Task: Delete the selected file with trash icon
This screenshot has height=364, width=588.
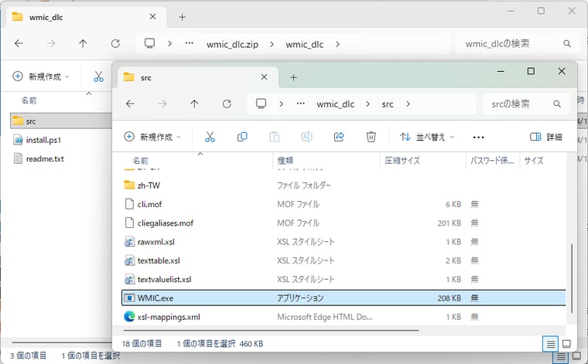Action: click(371, 137)
